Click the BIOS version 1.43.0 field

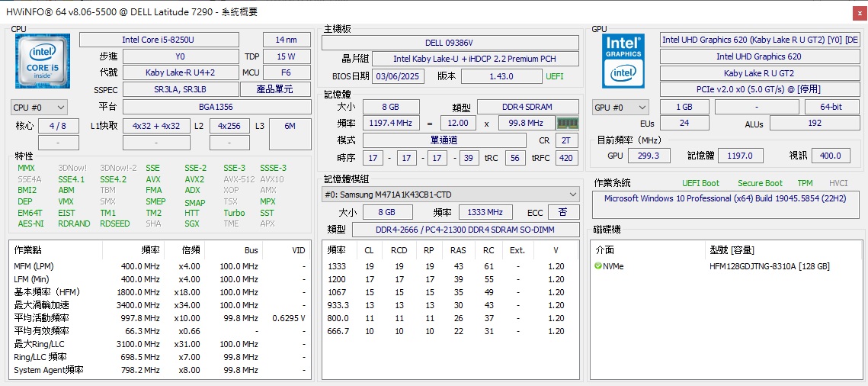(501, 76)
